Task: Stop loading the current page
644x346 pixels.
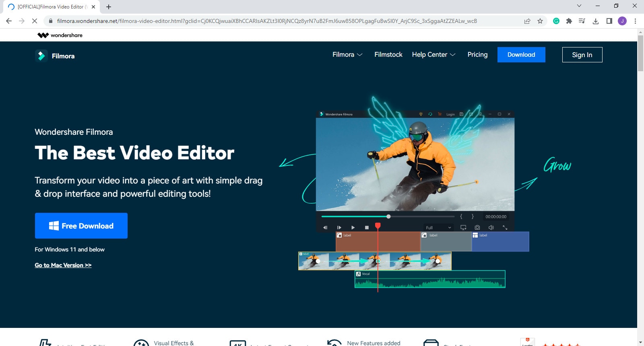Action: pyautogui.click(x=35, y=21)
